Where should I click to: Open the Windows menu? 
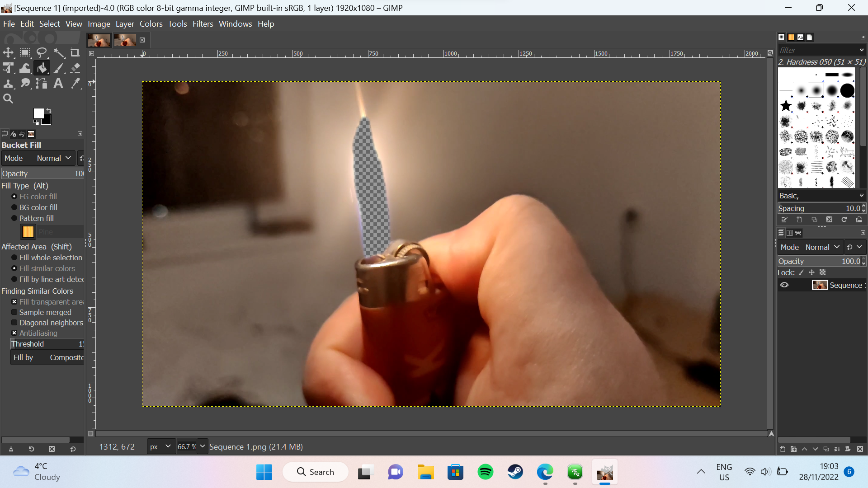pyautogui.click(x=236, y=24)
